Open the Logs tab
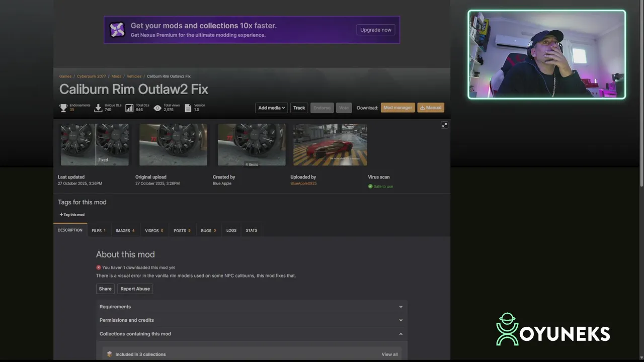Screen dimensions: 644x362 (231, 230)
